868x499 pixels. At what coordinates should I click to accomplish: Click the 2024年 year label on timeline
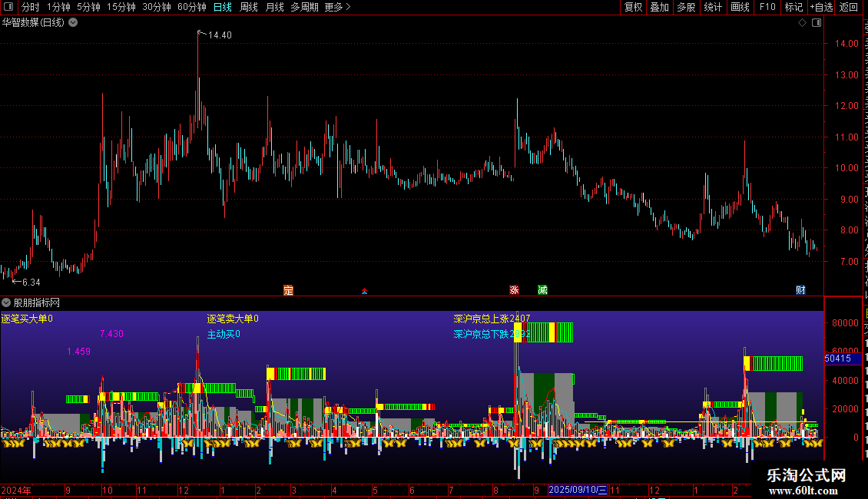(16, 490)
